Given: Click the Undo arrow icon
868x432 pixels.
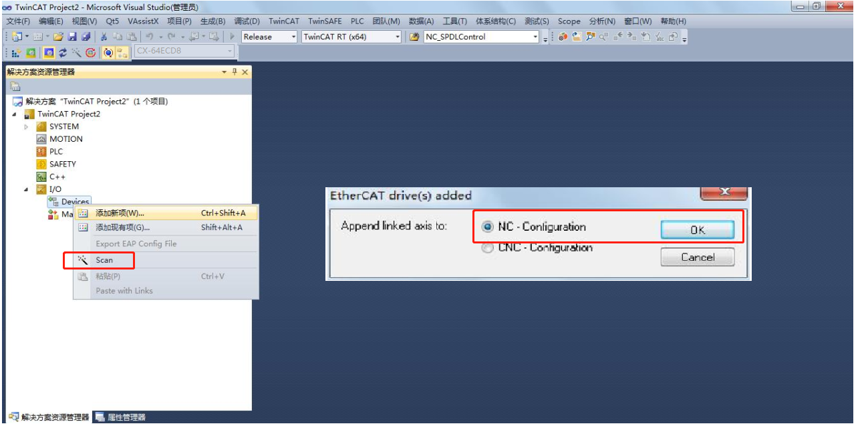Looking at the screenshot, I should click(x=150, y=37).
